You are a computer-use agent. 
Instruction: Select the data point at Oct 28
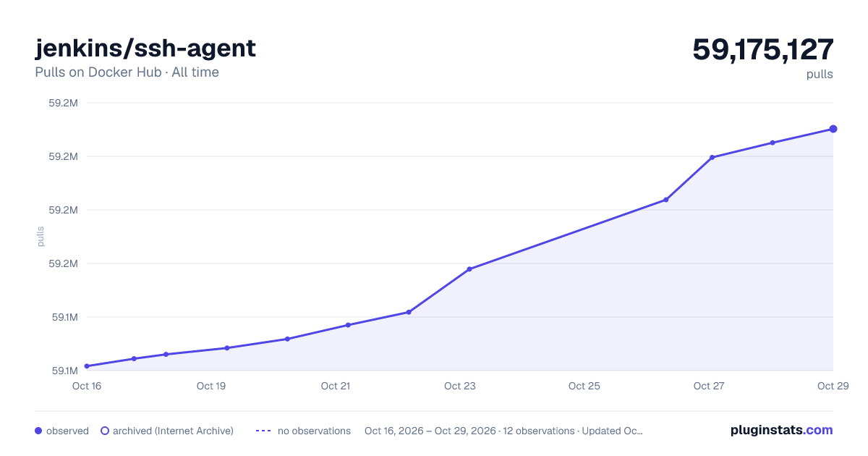pyautogui.click(x=773, y=143)
